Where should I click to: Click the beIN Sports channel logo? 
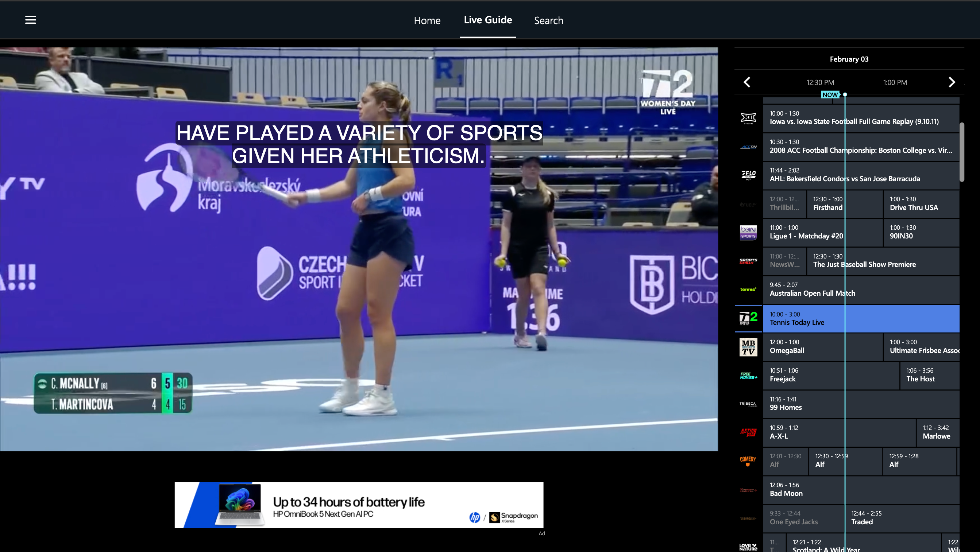coord(748,232)
